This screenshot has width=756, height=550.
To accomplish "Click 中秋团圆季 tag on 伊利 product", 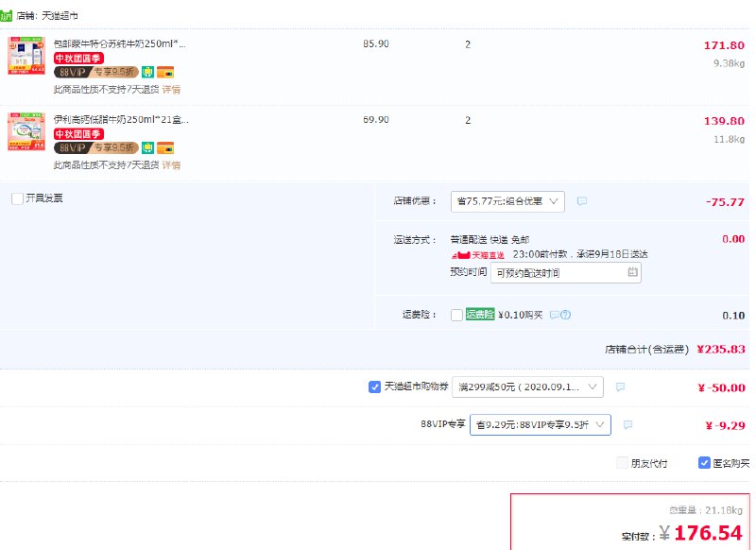I will [78, 134].
